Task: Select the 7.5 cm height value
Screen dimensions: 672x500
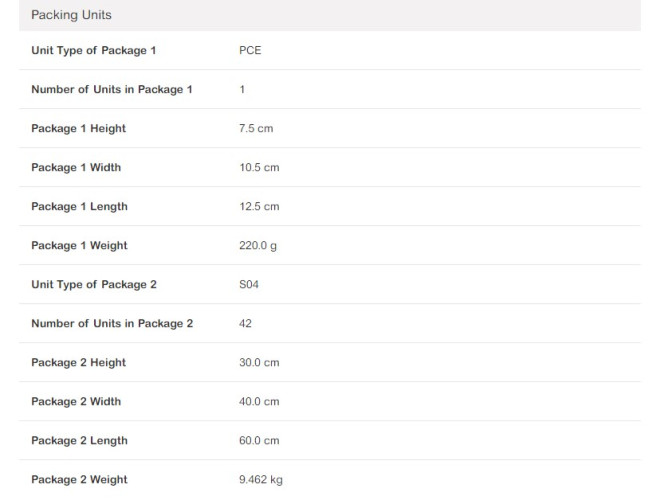Action: [x=256, y=128]
